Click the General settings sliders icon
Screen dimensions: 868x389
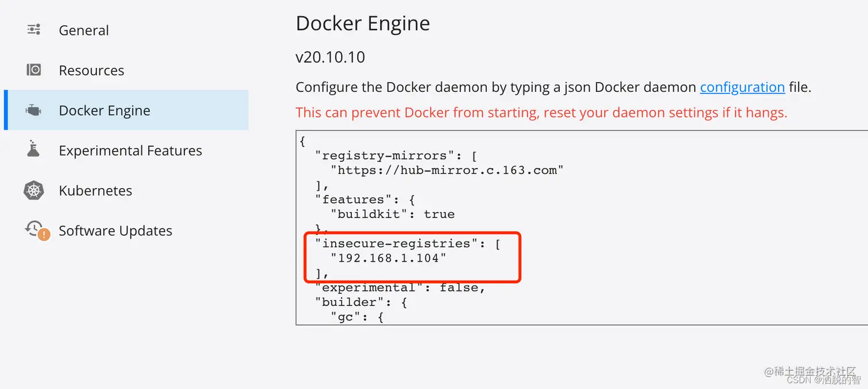(x=34, y=30)
